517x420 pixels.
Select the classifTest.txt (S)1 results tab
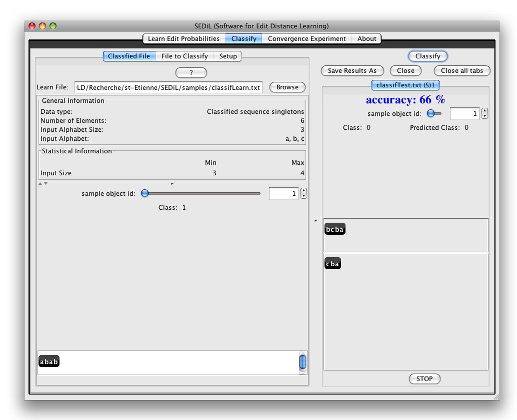click(x=405, y=85)
